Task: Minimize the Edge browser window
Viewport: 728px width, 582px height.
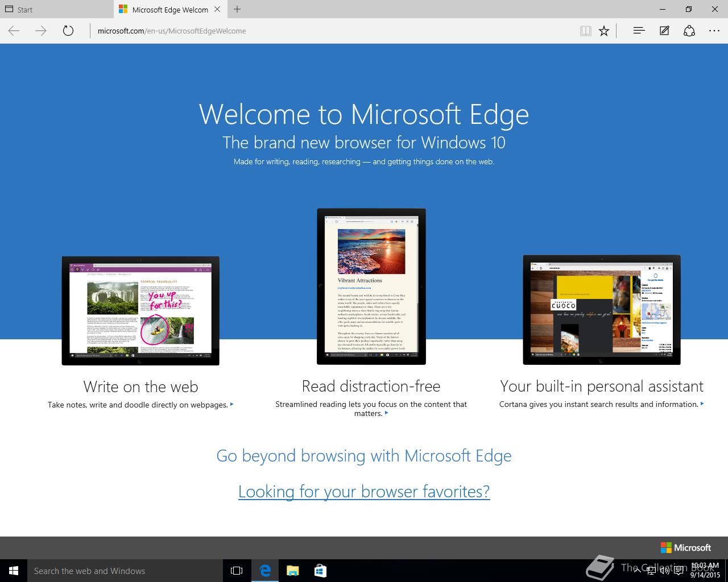Action: [x=663, y=9]
